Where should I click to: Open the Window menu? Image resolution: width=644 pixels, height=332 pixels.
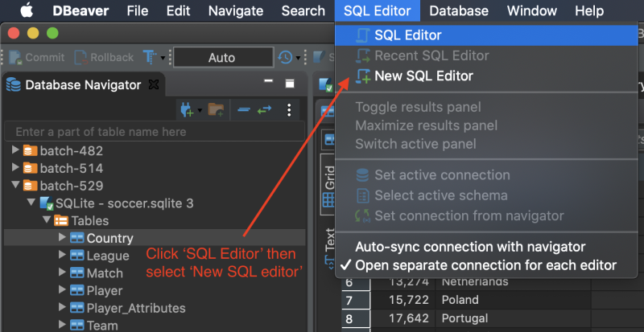click(532, 11)
